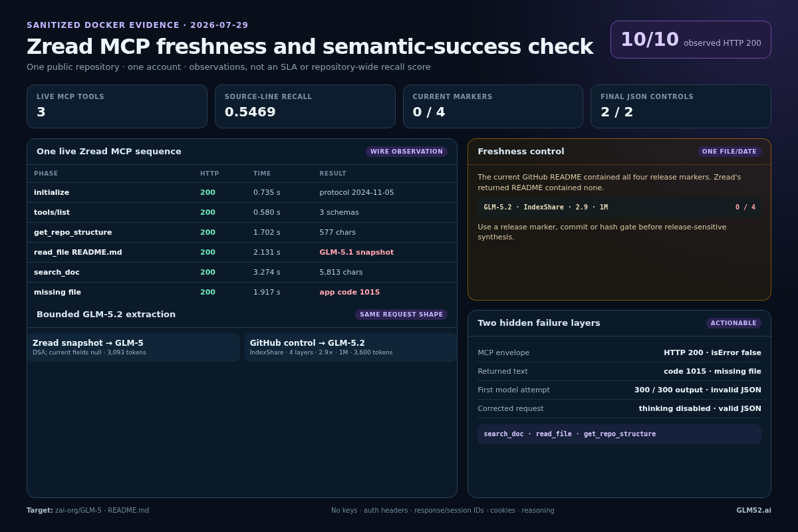
Task: Click the Corrected request row
Action: [619, 409]
